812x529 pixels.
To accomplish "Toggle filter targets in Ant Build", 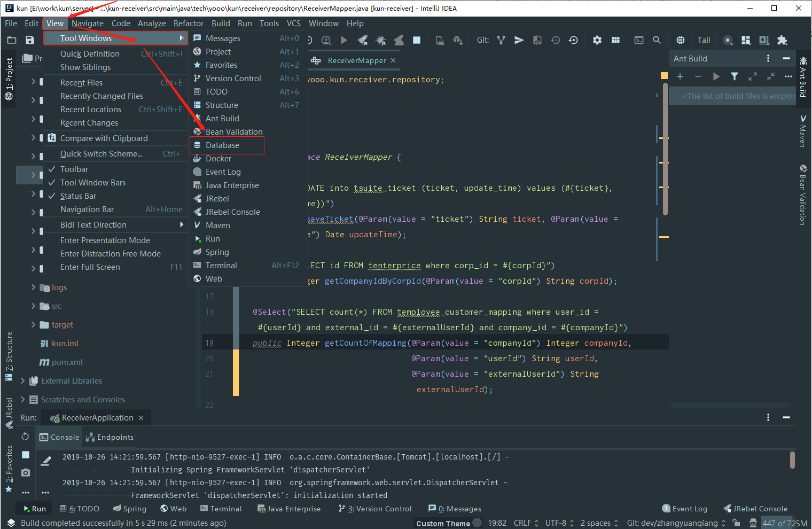I will pos(735,76).
